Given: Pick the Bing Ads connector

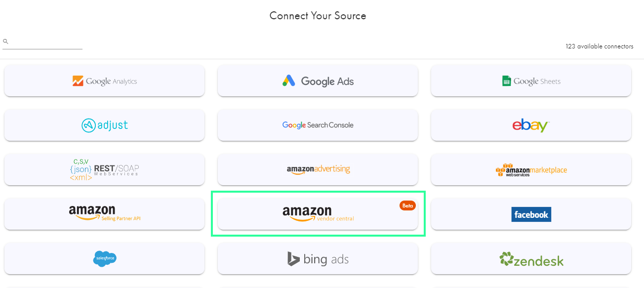Looking at the screenshot, I should (318, 259).
